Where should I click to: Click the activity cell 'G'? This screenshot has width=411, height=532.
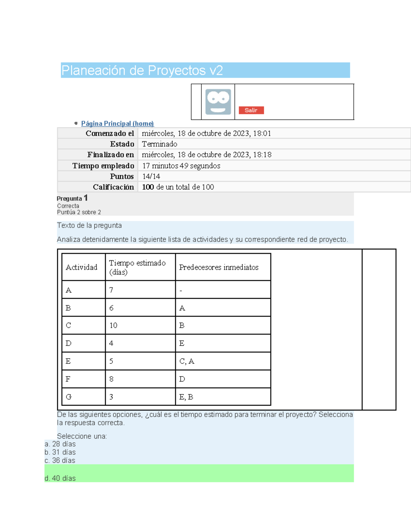point(84,397)
